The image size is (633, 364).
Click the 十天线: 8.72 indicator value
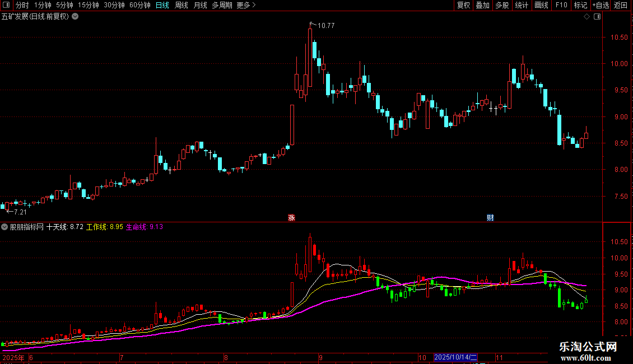(64, 227)
